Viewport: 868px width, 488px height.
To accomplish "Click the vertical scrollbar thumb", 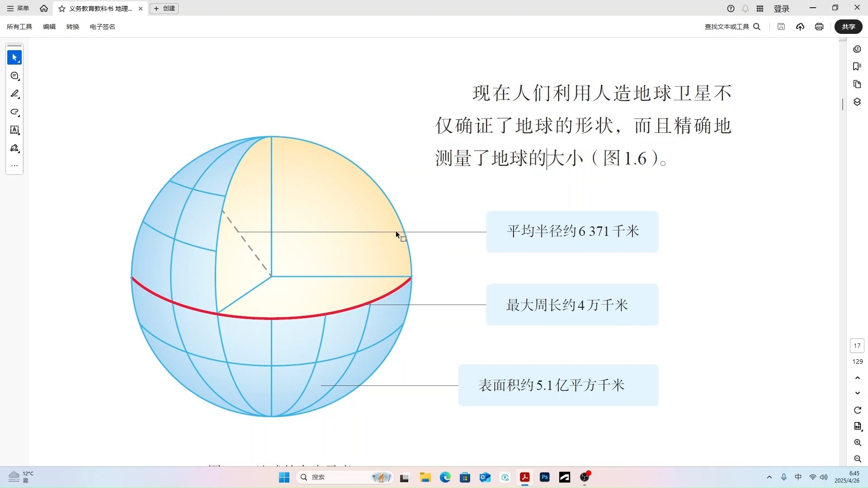I will tap(843, 104).
